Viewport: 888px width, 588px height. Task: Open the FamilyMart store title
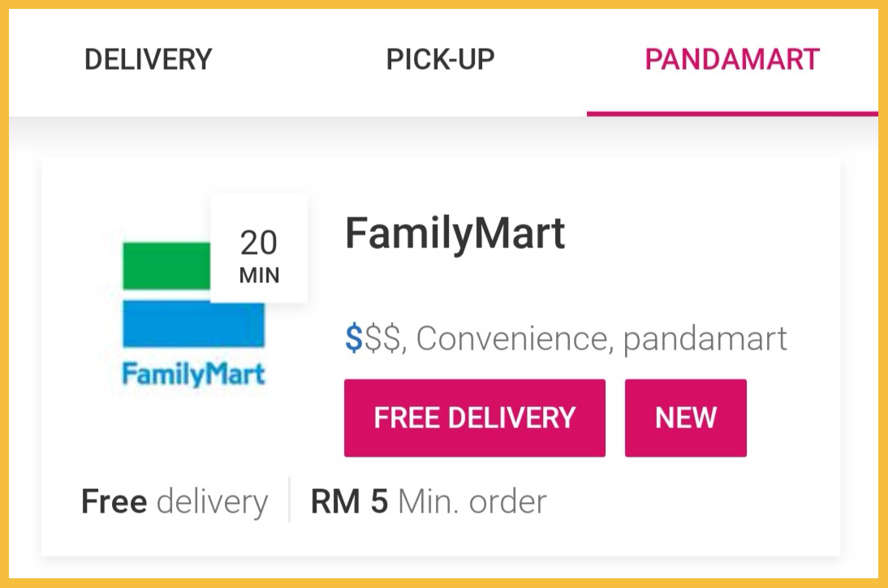click(x=455, y=234)
